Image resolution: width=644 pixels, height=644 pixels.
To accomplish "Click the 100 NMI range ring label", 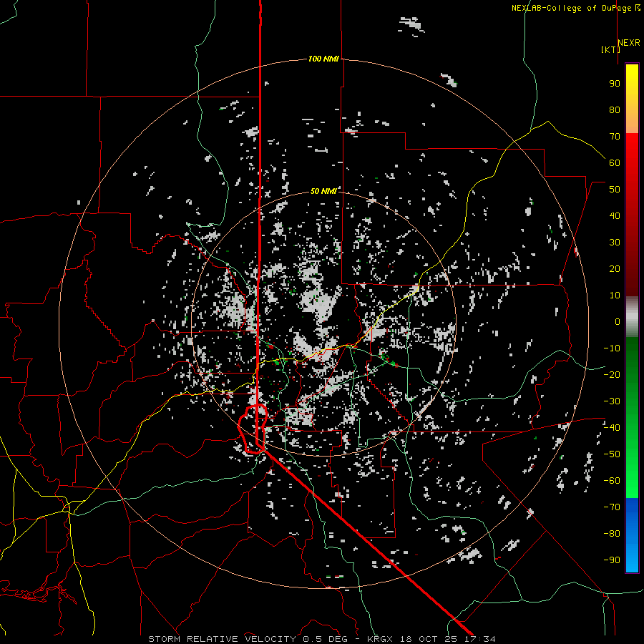I will (323, 59).
